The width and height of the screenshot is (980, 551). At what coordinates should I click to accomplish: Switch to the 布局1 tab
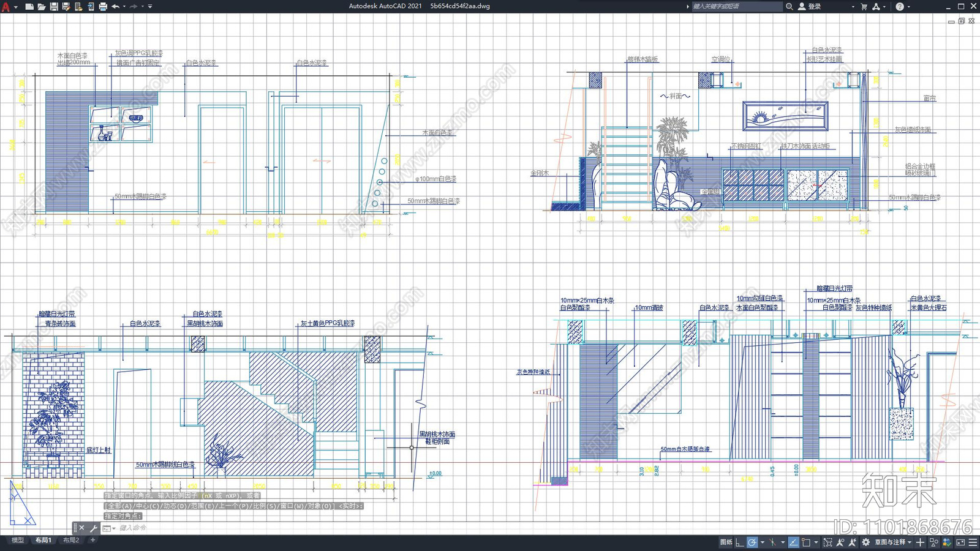[43, 540]
